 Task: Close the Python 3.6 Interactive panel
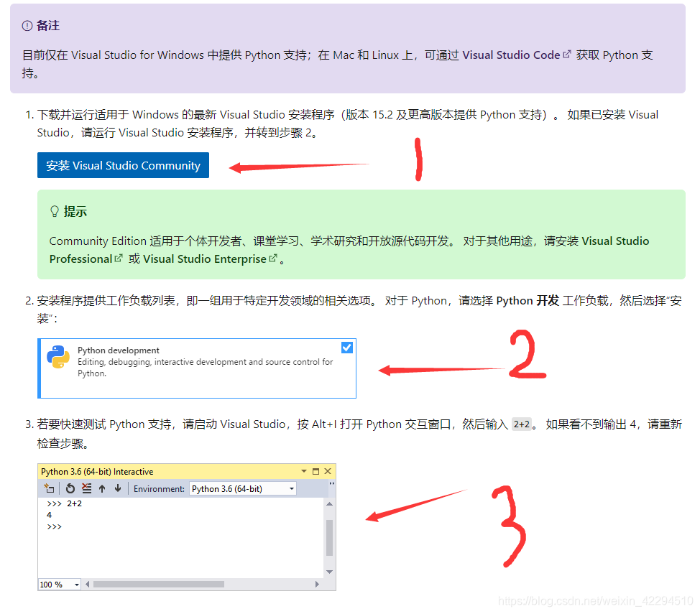(x=328, y=471)
